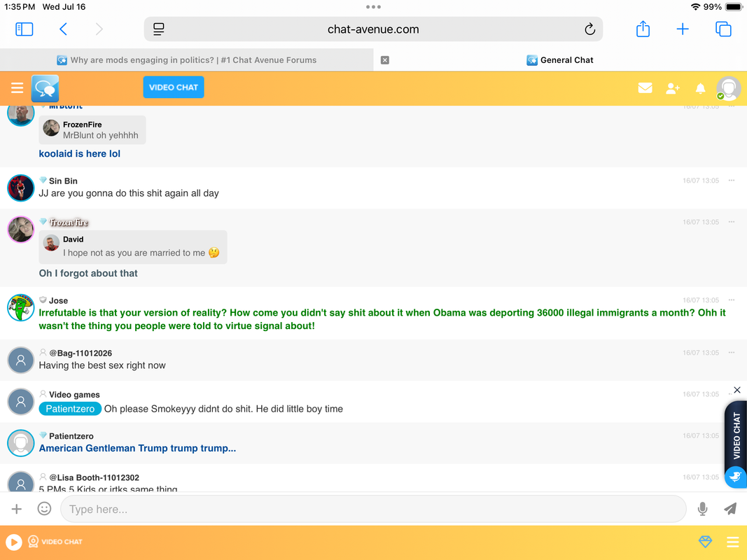Image resolution: width=747 pixels, height=560 pixels.
Task: Click message text 'koolaid is here lol'
Action: 80,154
